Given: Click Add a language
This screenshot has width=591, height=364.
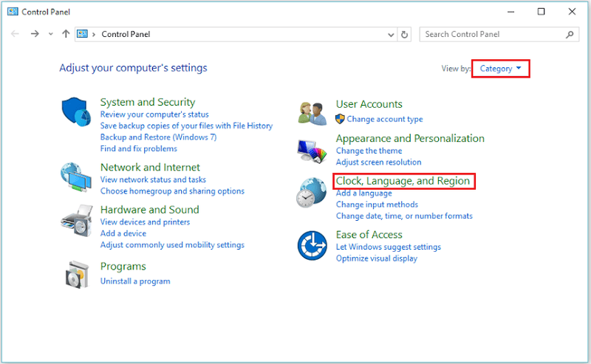Looking at the screenshot, I should [364, 193].
